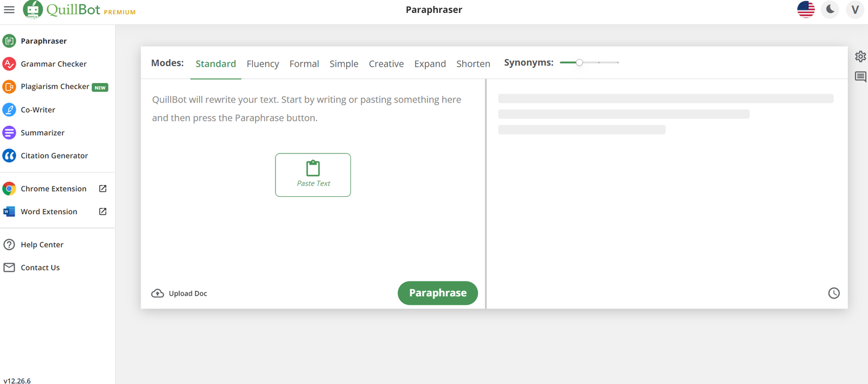Click the Help Center question icon
The width and height of the screenshot is (868, 384).
click(9, 245)
